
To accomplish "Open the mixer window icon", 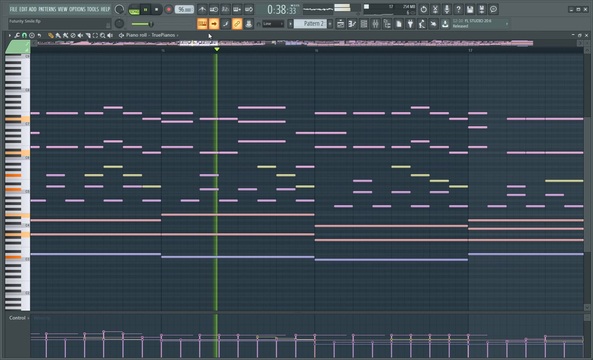I will [x=375, y=24].
